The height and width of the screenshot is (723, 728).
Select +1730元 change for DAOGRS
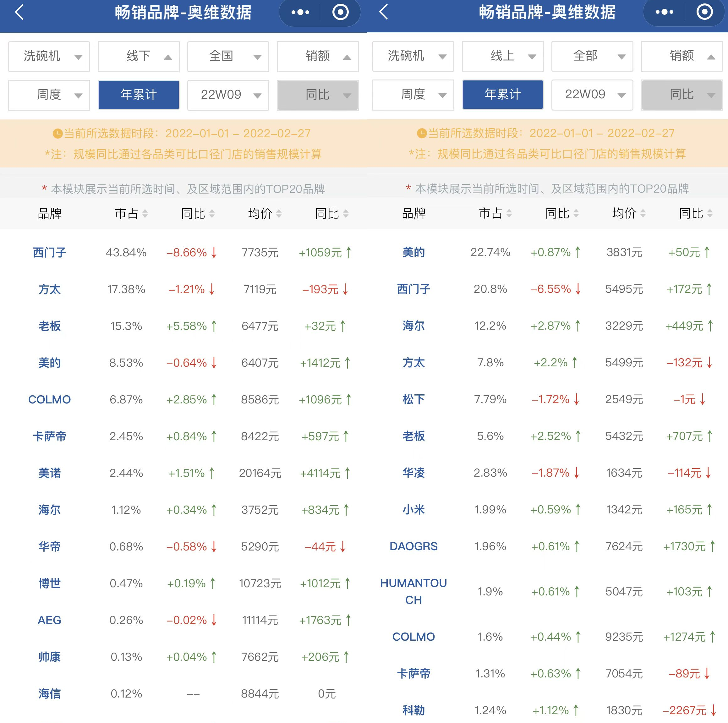click(689, 546)
